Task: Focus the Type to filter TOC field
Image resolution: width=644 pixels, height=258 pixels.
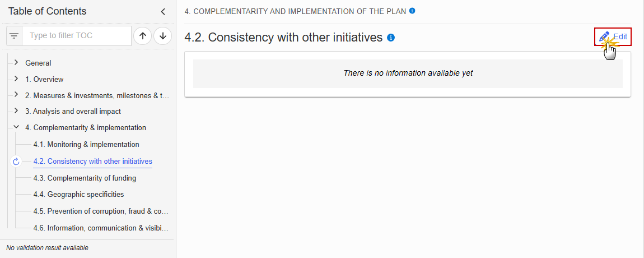Action: [x=77, y=36]
